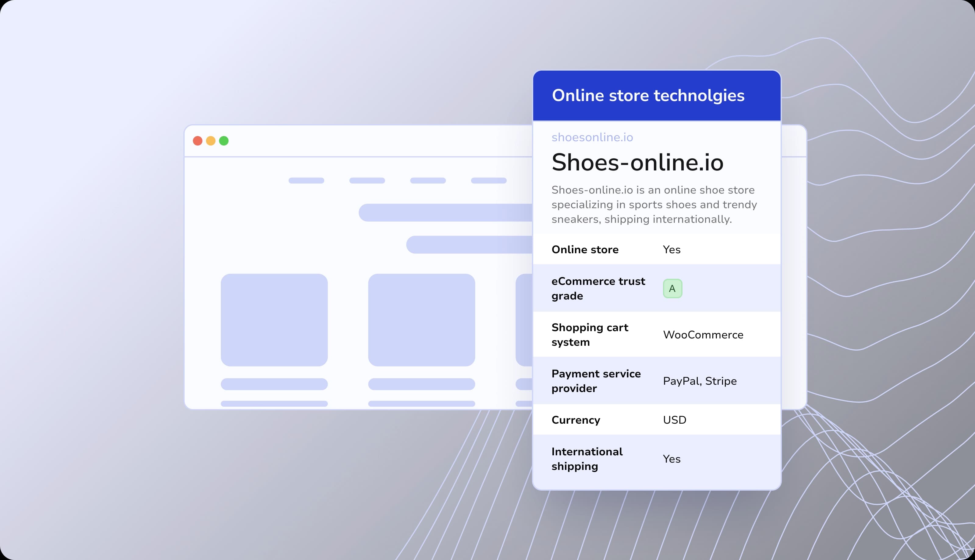The width and height of the screenshot is (975, 560).
Task: Click the Online store technolgies header
Action: 648,95
